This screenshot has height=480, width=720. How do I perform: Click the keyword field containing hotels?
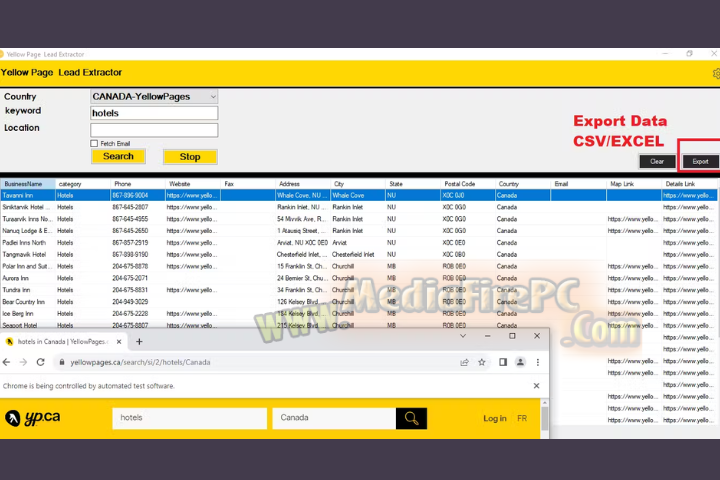coord(154,113)
